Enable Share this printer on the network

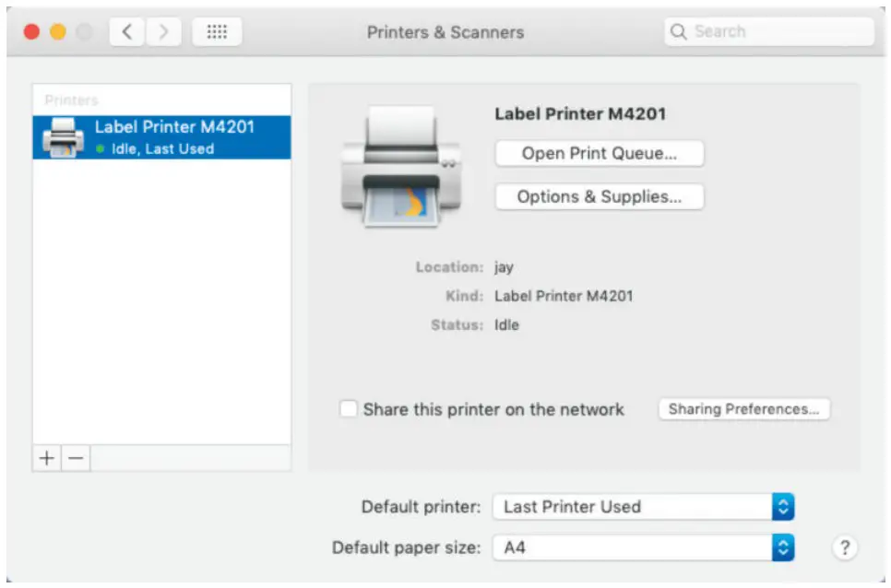click(349, 409)
